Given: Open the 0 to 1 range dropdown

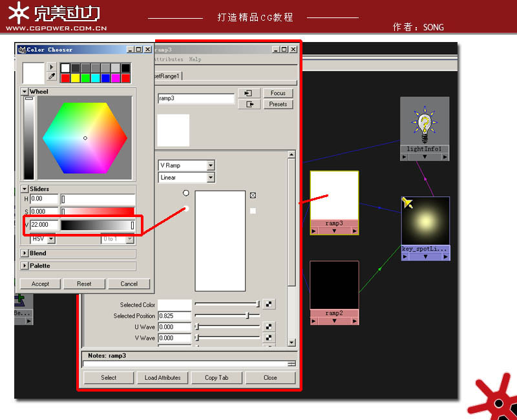Looking at the screenshot, I should pyautogui.click(x=131, y=239).
